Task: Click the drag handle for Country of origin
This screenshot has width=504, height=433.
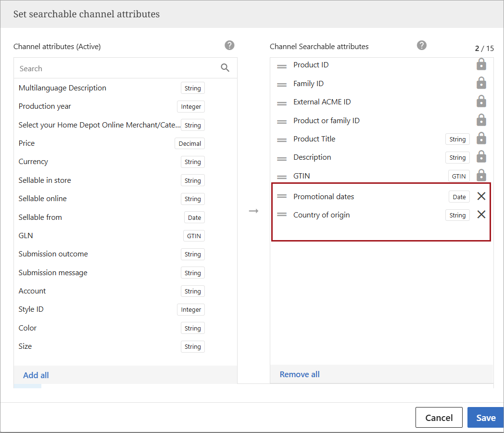Action: click(282, 215)
